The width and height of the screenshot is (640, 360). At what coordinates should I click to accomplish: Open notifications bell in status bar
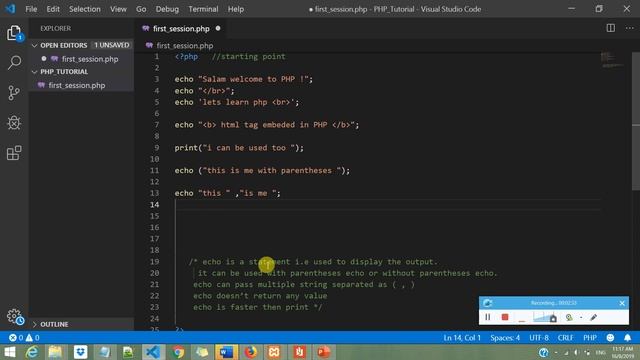627,338
